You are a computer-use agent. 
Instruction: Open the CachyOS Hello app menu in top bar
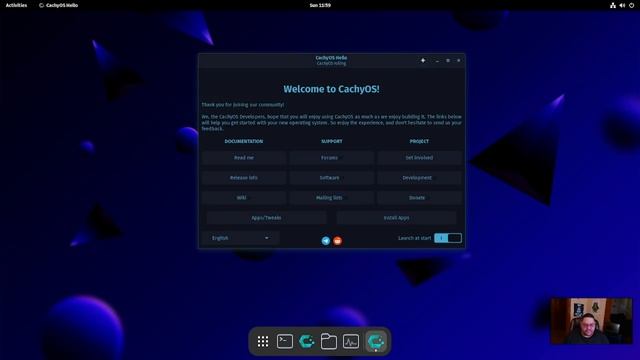(x=58, y=5)
